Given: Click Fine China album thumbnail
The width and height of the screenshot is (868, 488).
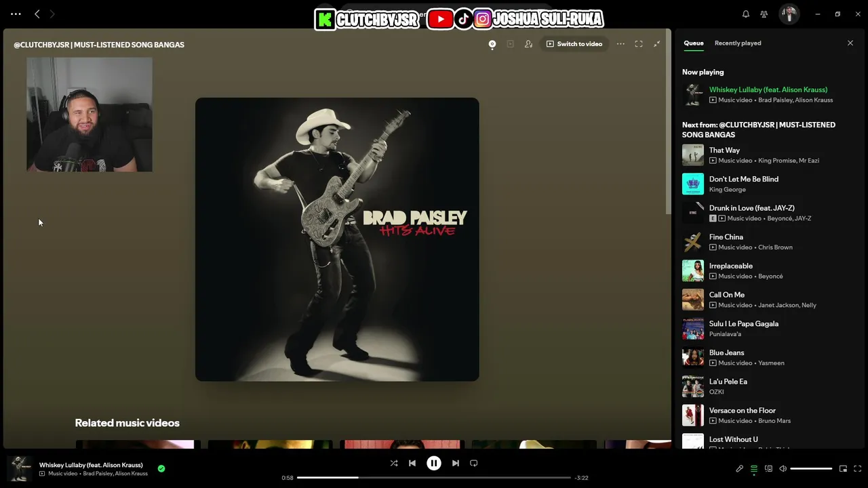Looking at the screenshot, I should [693, 242].
